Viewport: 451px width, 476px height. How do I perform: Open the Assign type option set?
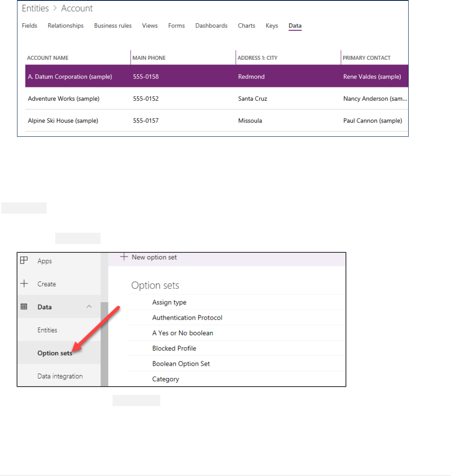click(x=169, y=302)
